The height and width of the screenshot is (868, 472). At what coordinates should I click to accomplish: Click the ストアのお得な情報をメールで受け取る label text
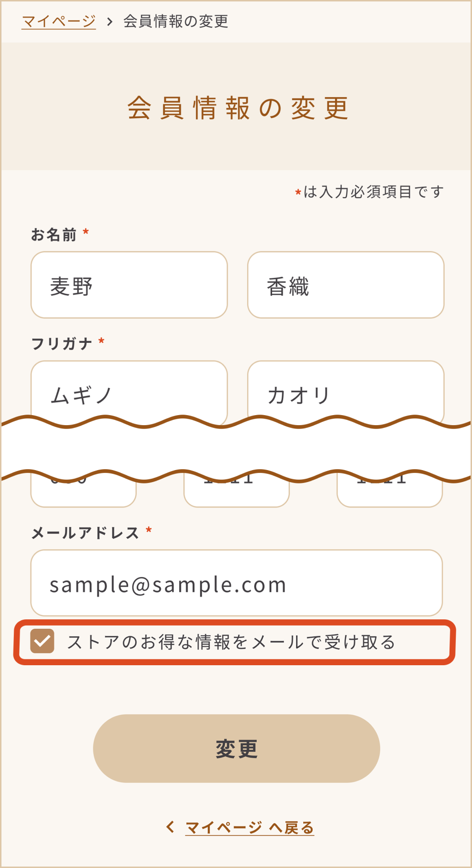click(x=231, y=642)
